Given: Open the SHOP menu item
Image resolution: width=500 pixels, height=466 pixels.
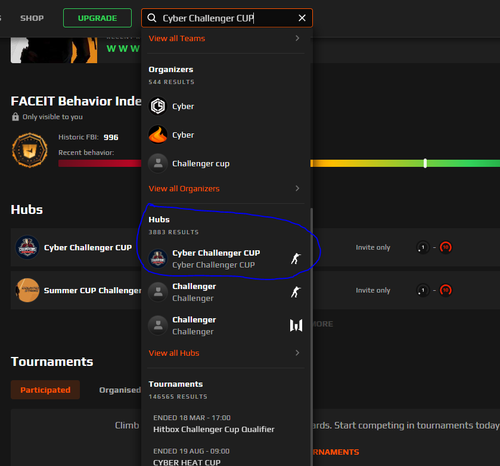Looking at the screenshot, I should coord(32,18).
